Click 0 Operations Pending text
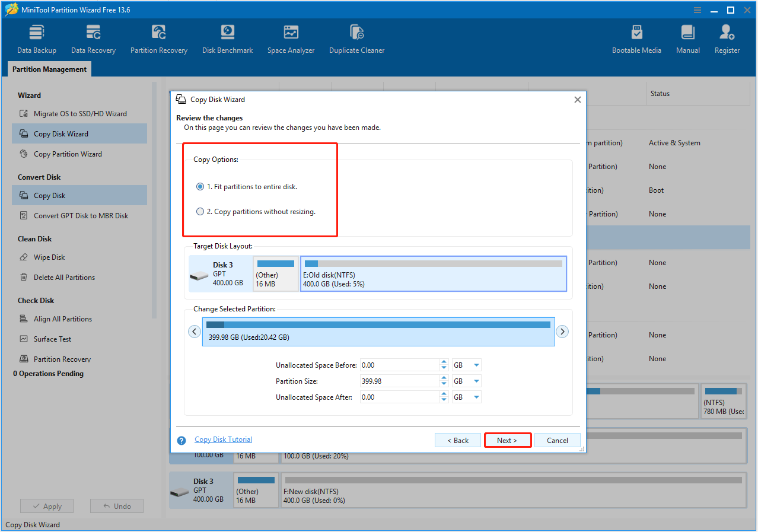Screen dimensions: 758x532 [48, 374]
